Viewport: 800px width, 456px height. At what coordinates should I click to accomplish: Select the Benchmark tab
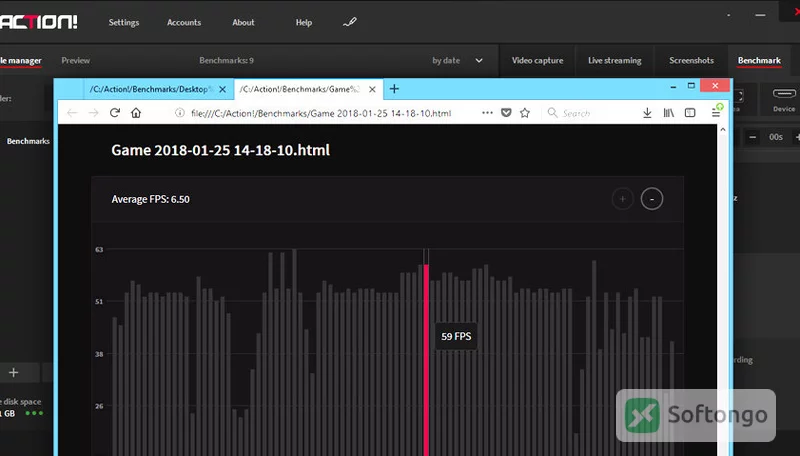[759, 60]
